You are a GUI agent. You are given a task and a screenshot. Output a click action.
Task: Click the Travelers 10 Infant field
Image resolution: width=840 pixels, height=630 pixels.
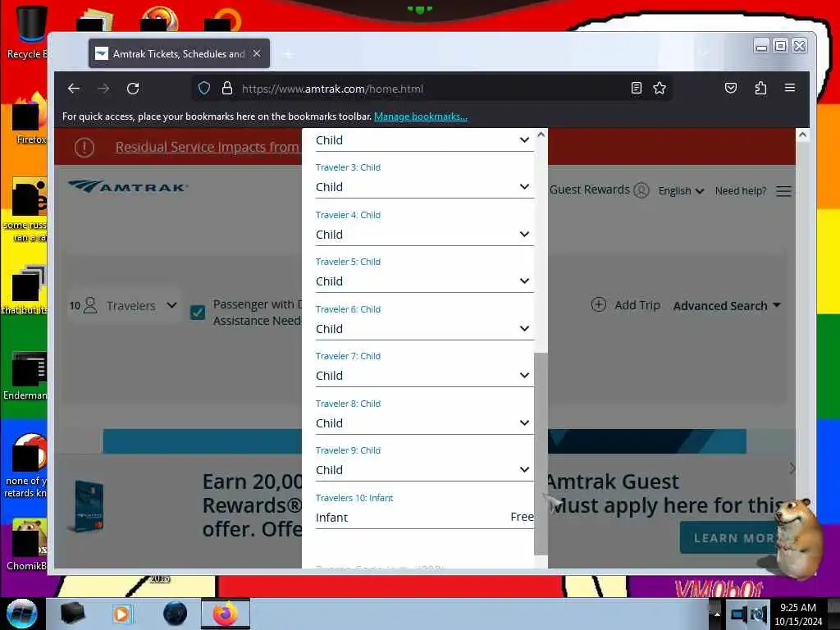424,518
